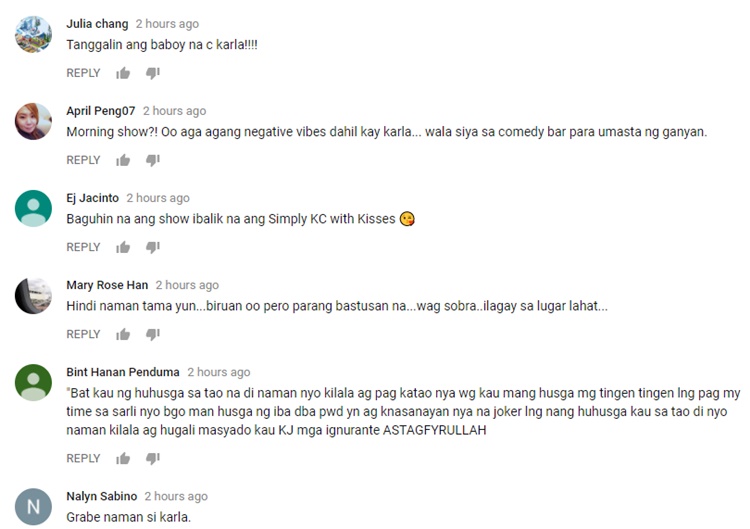Dislike Julia chang's comment with thumbs down

[153, 73]
